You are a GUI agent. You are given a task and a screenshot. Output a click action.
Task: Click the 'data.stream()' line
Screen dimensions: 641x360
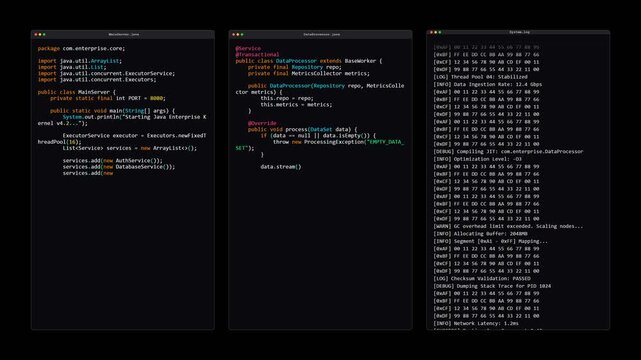tap(281, 167)
